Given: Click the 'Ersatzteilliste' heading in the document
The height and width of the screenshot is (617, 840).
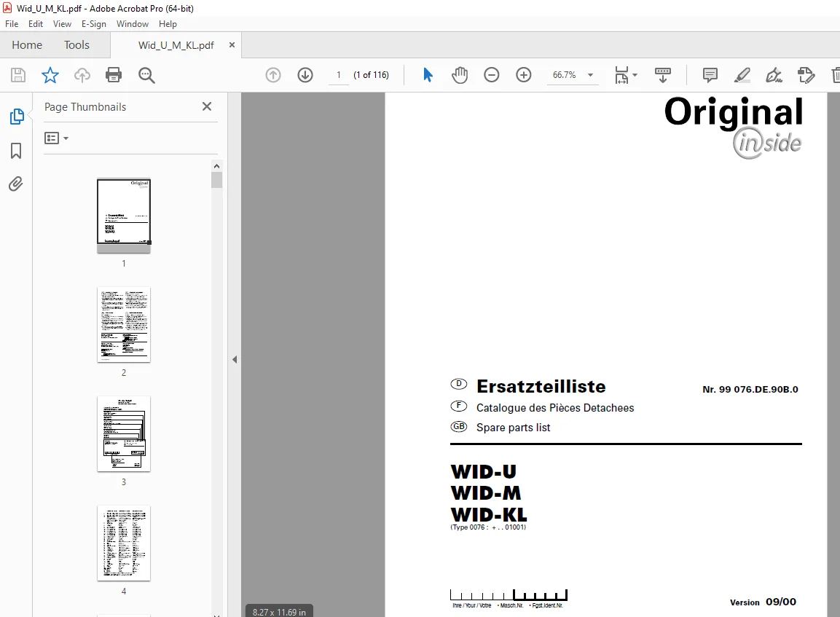Looking at the screenshot, I should pos(541,386).
